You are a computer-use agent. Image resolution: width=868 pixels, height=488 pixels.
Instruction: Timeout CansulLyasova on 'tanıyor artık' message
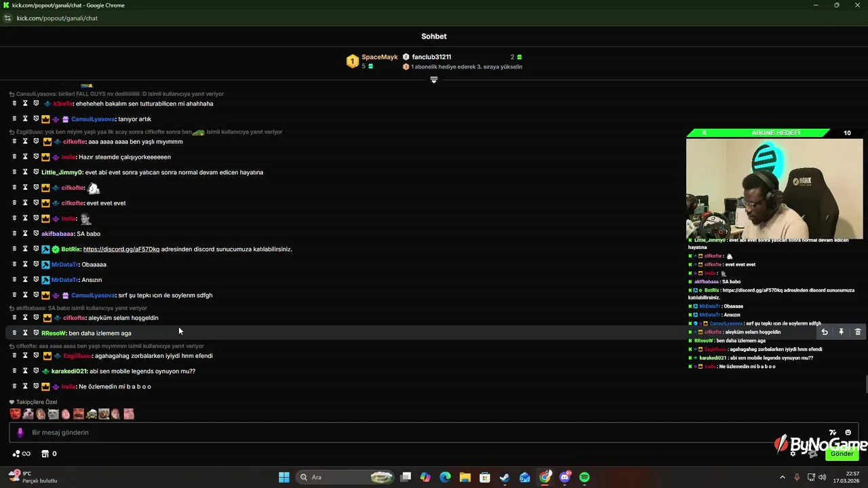point(25,119)
